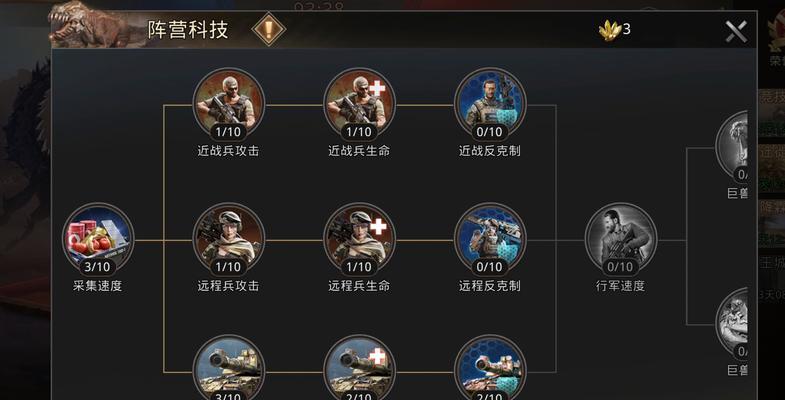Open the 近战兵攻击 tech icon
This screenshot has width=785, height=400.
(x=229, y=105)
